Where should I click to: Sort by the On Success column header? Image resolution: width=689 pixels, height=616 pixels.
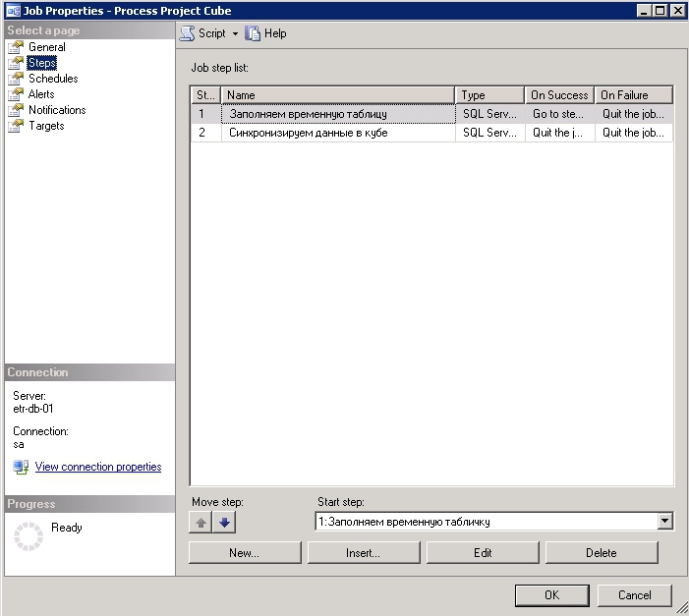[559, 95]
